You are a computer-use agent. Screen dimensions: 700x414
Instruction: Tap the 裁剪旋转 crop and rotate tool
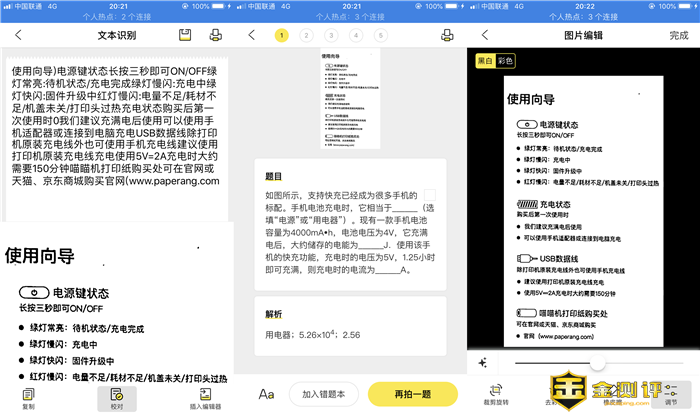(495, 396)
